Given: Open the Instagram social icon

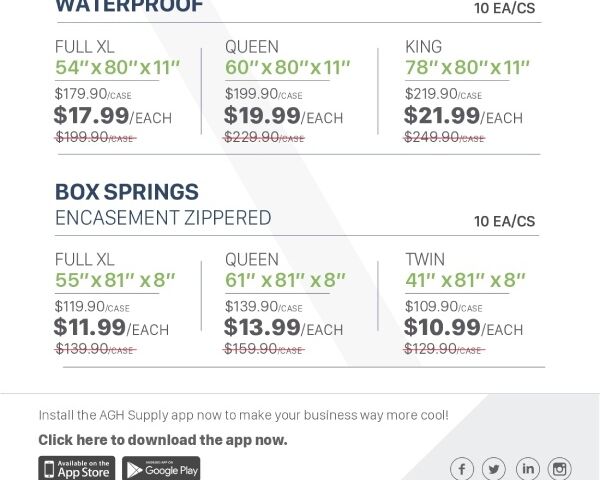Looking at the screenshot, I should tap(560, 468).
